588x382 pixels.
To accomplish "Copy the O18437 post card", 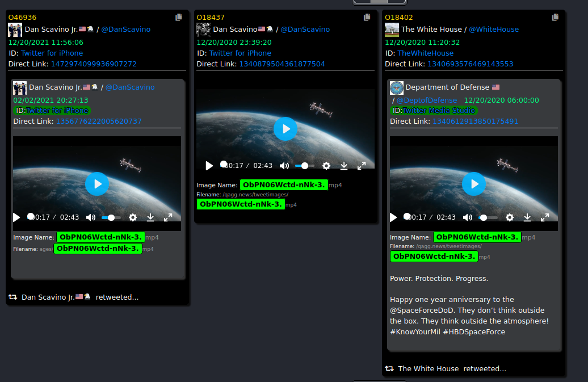I will (x=367, y=17).
